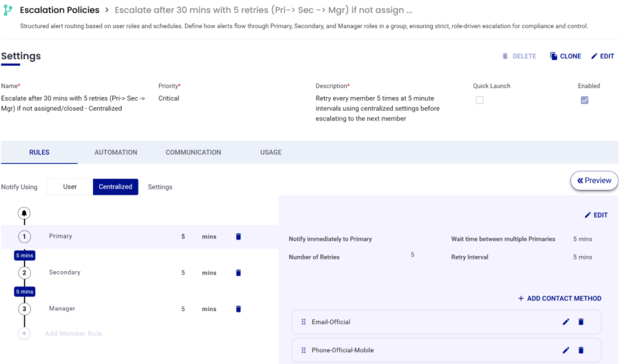Delete the Secondary role row

click(x=239, y=273)
